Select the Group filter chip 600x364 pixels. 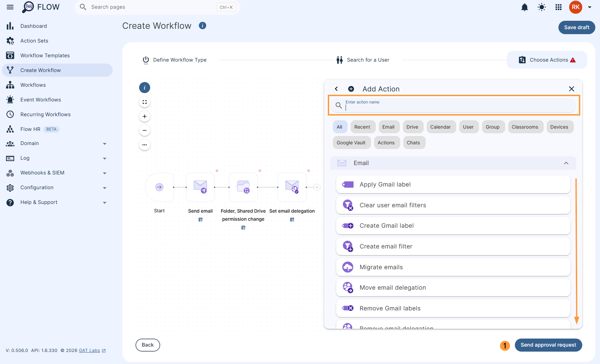pos(493,127)
